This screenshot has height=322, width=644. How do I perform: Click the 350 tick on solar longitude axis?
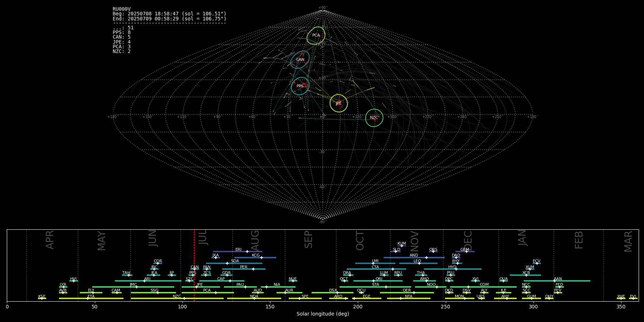pyautogui.click(x=621, y=307)
